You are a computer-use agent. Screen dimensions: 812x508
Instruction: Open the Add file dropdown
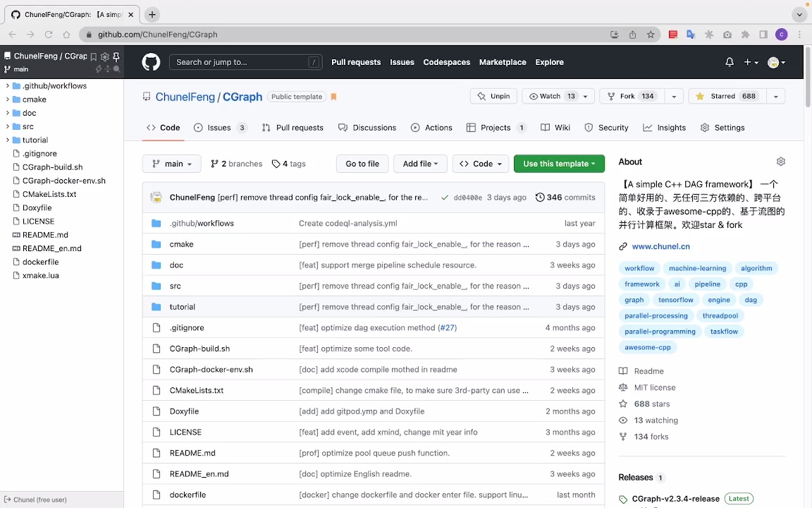(420, 164)
